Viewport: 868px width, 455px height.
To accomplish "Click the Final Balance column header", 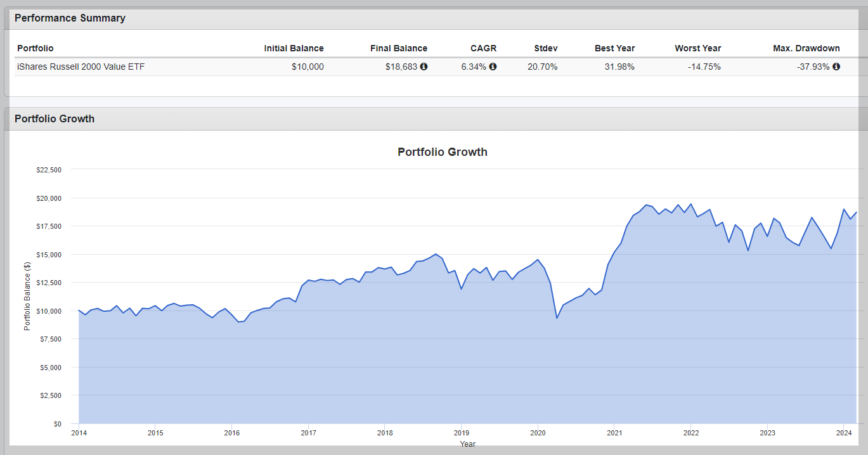I will click(399, 48).
